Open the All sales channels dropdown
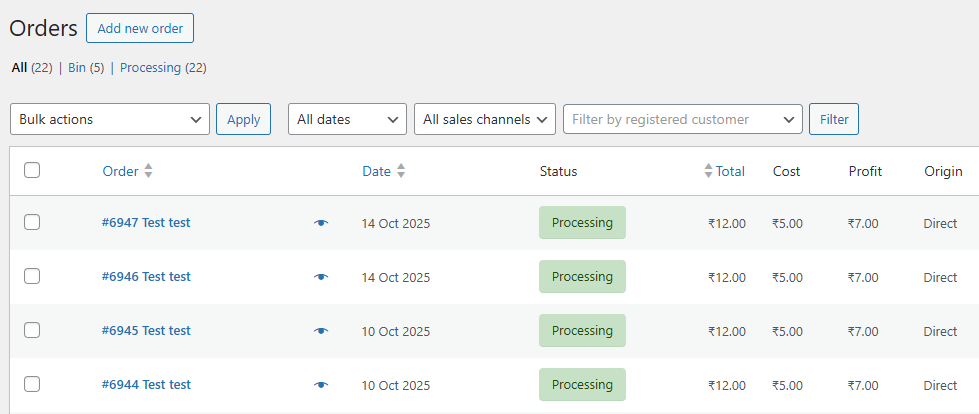979x414 pixels. 485,119
